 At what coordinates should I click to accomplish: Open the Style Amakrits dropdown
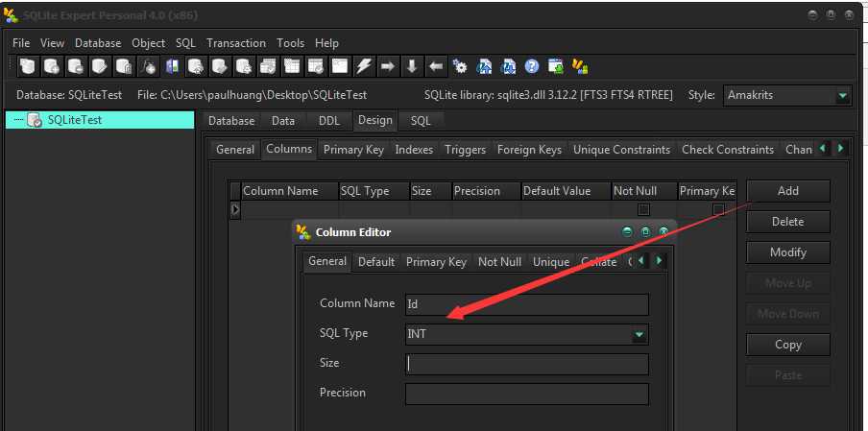click(842, 95)
